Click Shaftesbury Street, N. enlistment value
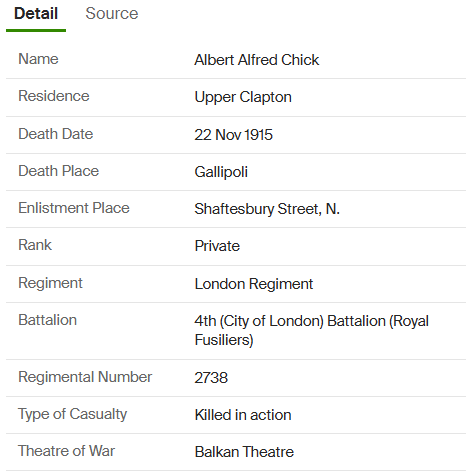 pos(267,209)
